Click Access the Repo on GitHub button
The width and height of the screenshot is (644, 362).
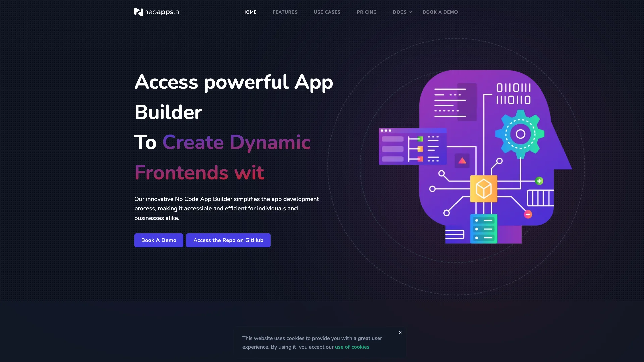click(228, 240)
